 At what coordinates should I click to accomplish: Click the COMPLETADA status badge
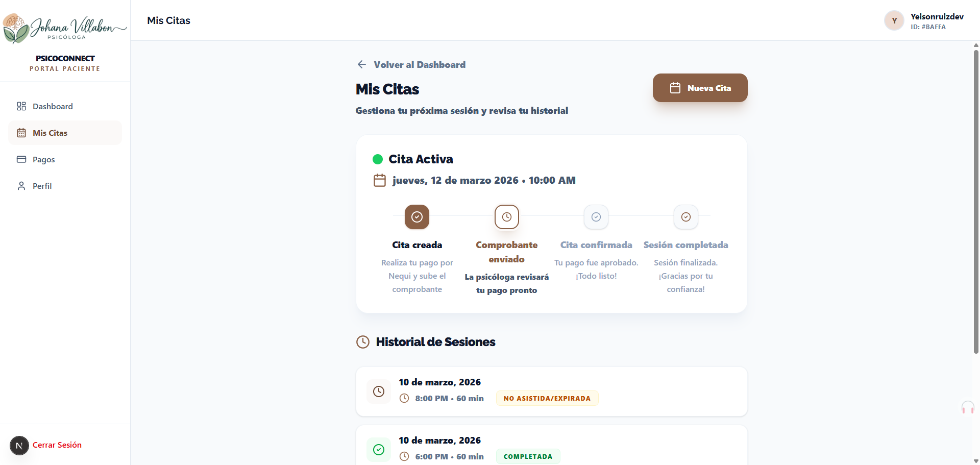tap(528, 457)
